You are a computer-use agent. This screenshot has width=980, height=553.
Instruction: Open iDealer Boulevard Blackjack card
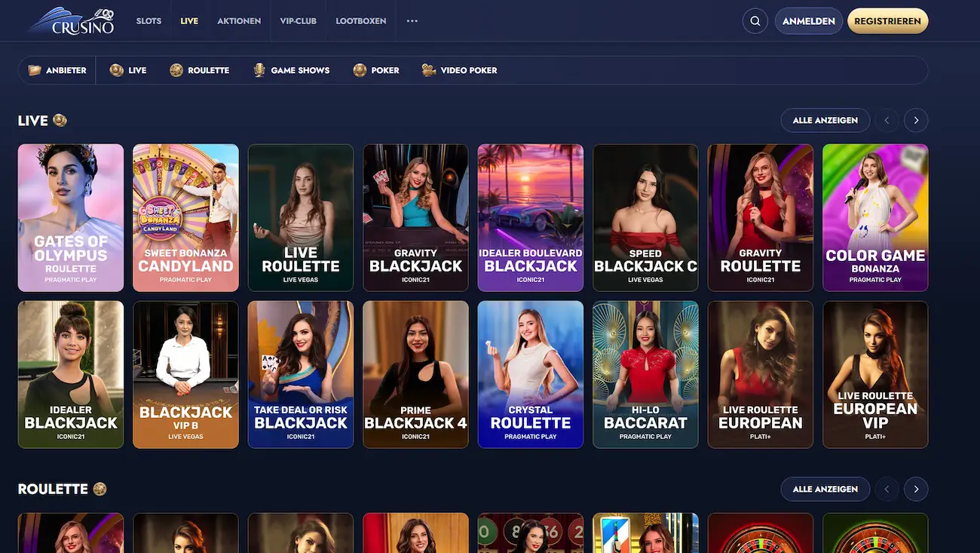click(531, 218)
